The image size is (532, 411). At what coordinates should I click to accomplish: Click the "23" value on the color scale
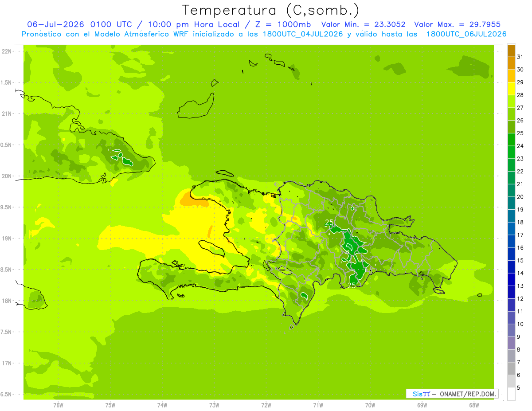(x=520, y=158)
